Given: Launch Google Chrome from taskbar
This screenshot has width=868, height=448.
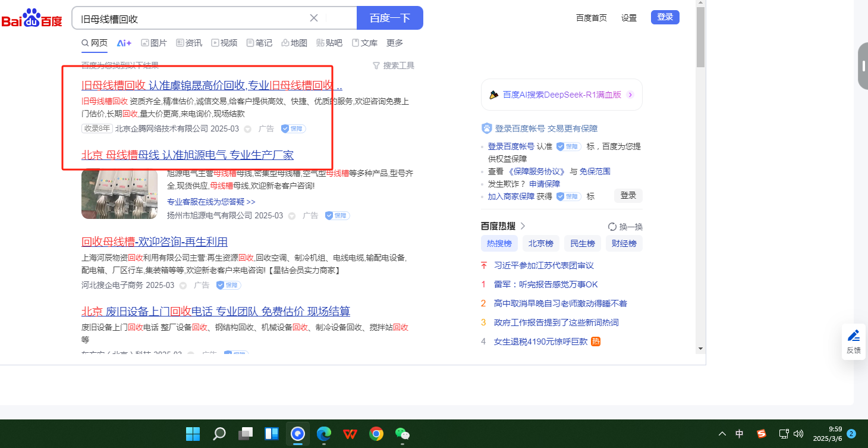Looking at the screenshot, I should point(376,434).
